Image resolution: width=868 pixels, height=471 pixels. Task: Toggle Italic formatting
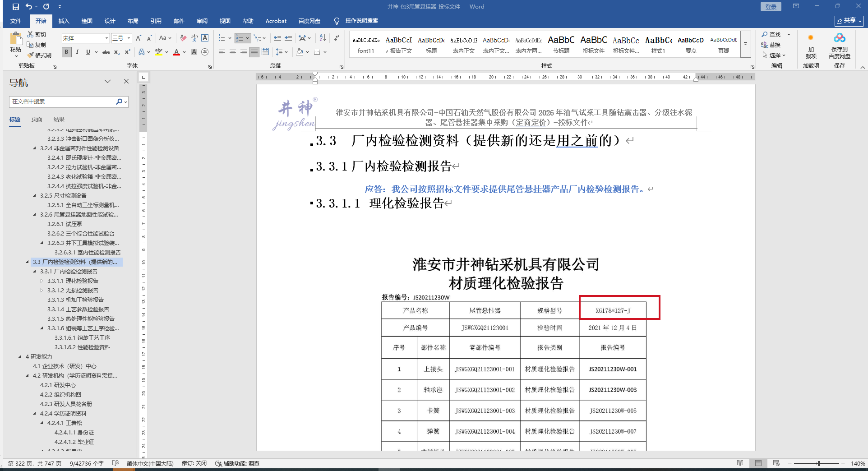click(77, 52)
